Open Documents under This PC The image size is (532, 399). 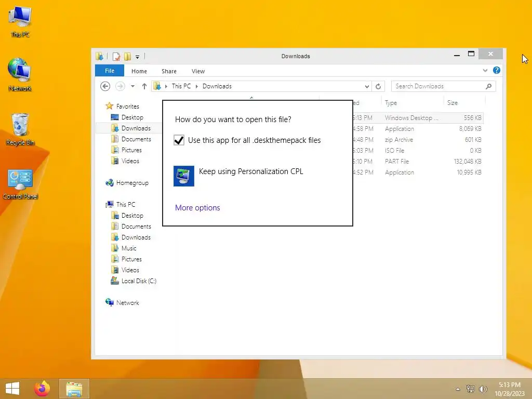click(x=136, y=227)
